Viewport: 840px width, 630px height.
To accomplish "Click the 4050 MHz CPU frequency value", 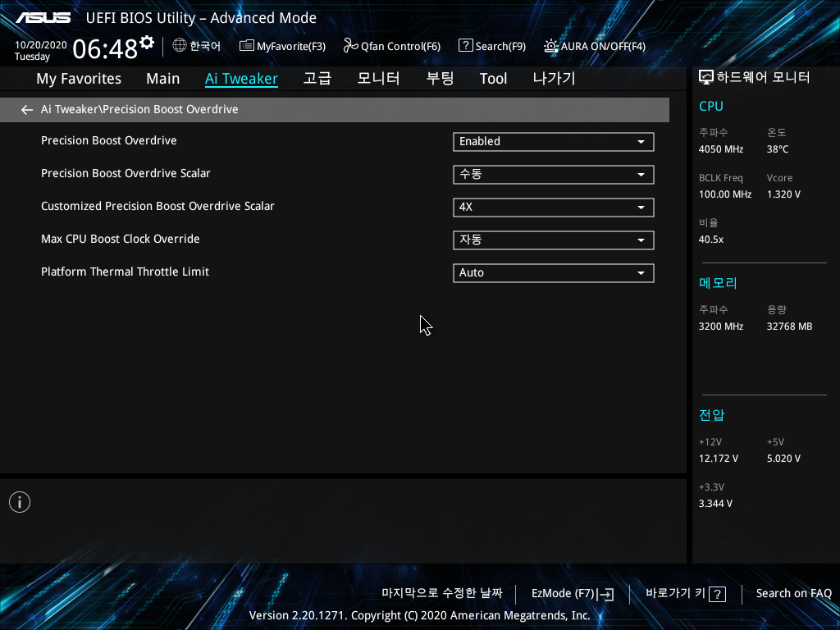I will pos(721,149).
